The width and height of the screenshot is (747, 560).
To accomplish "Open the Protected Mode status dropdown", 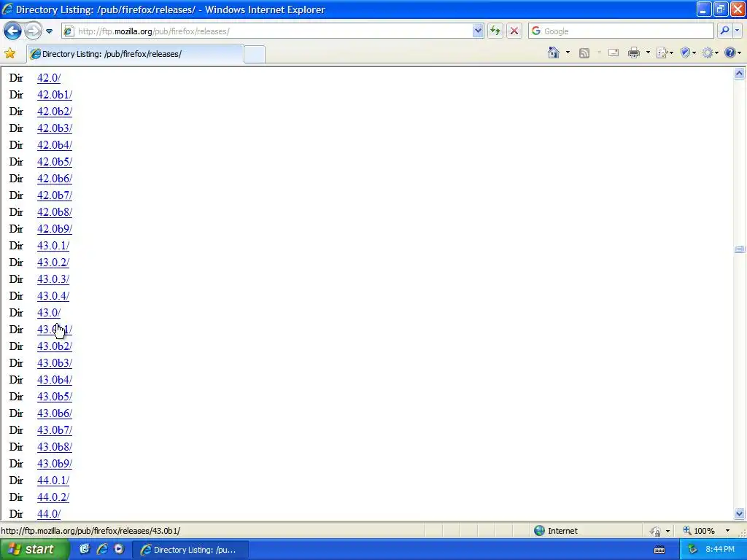I will (660, 531).
